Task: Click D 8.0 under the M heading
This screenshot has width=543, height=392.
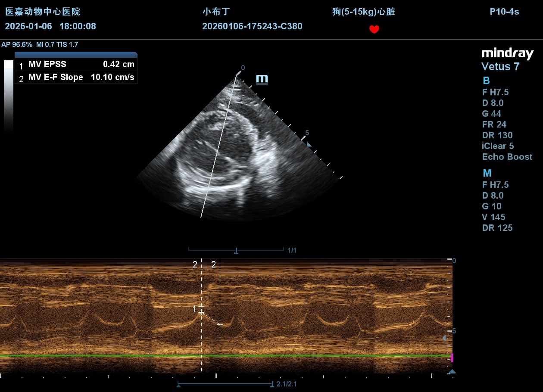Action: (x=493, y=196)
